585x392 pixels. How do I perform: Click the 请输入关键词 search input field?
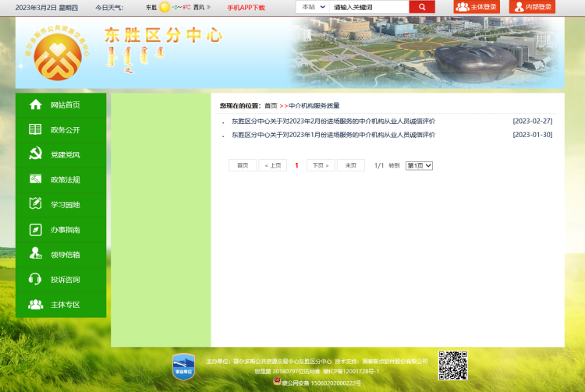[x=368, y=7]
